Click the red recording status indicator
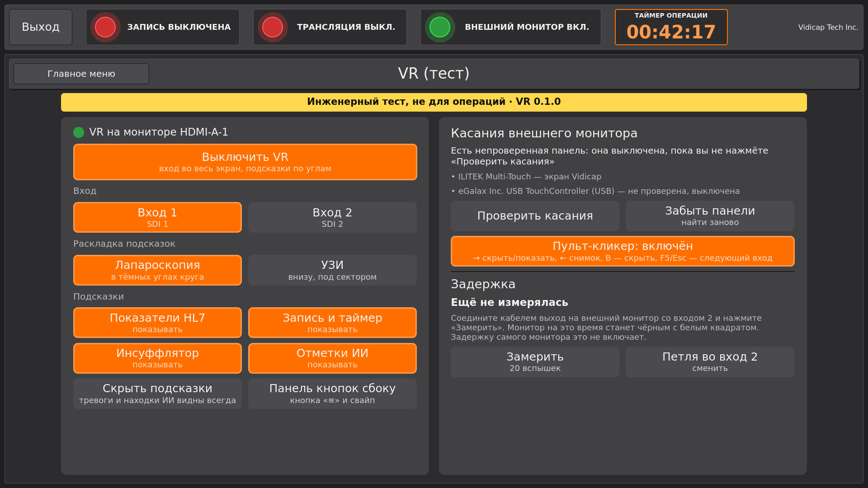 pos(105,27)
